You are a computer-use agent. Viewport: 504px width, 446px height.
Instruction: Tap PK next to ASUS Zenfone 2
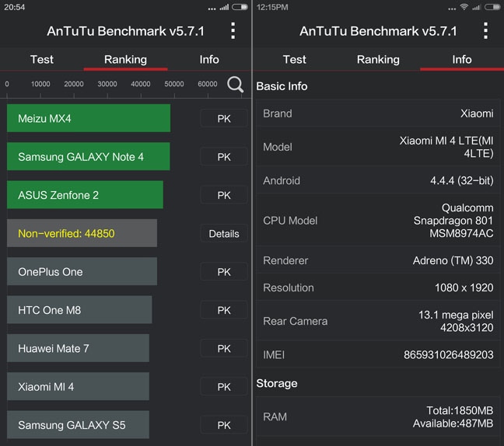pos(224,195)
